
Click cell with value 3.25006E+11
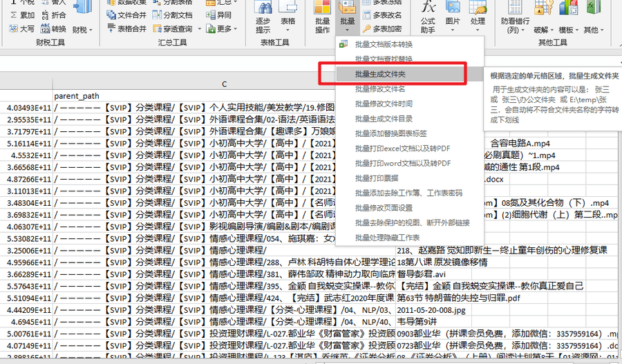point(26,251)
